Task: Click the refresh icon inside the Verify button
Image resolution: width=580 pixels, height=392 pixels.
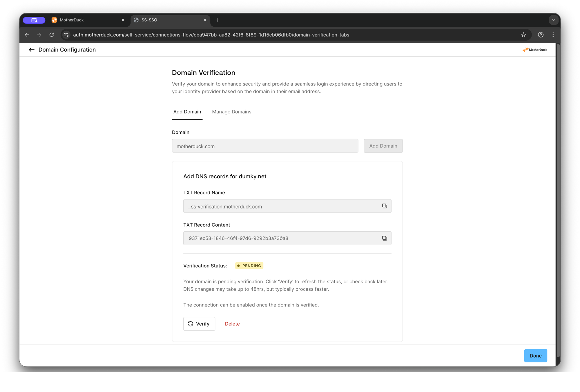Action: 191,324
